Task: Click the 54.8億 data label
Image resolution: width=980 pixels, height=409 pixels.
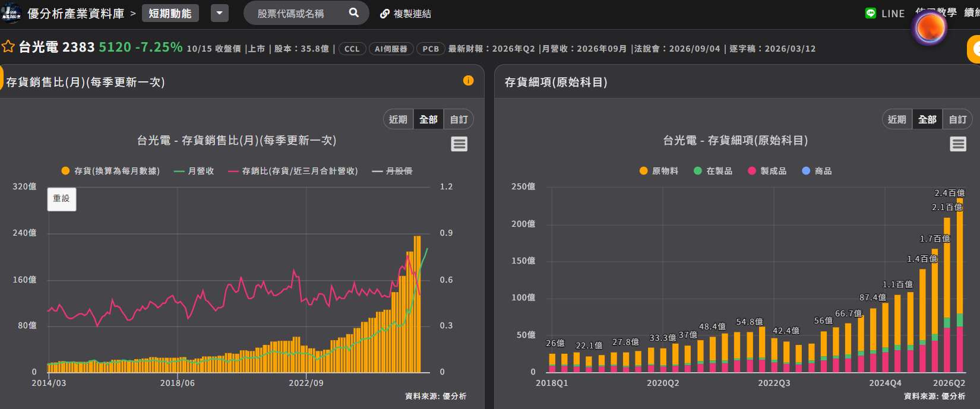Action: click(750, 322)
